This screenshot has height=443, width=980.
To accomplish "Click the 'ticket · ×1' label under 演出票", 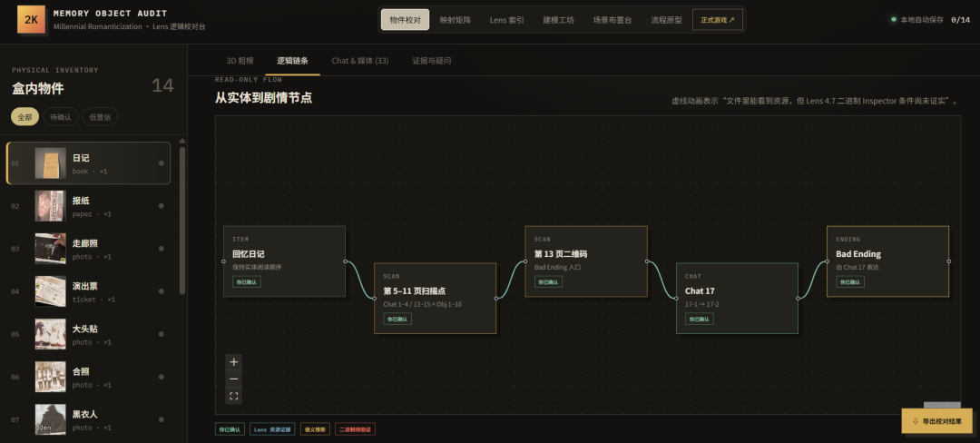I will click(x=93, y=300).
